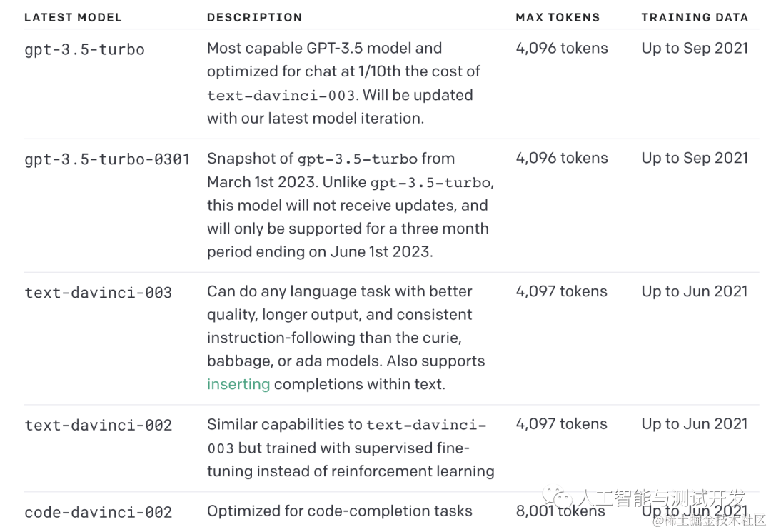Screen dimensions: 771x532
Task: Open the green inserting link
Action: point(238,384)
